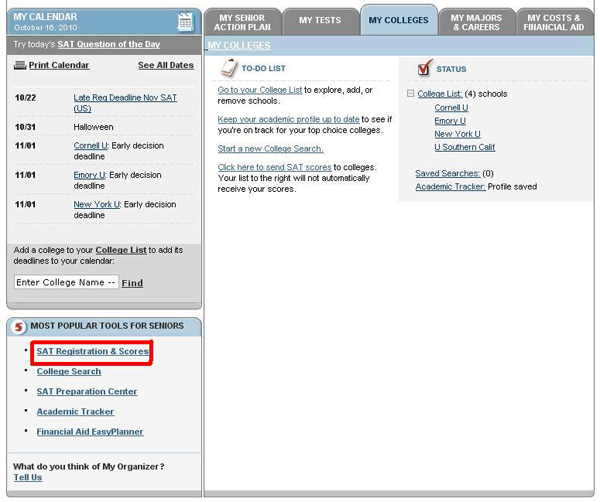Click the My Colleges breadcrumb heading link

click(x=239, y=46)
